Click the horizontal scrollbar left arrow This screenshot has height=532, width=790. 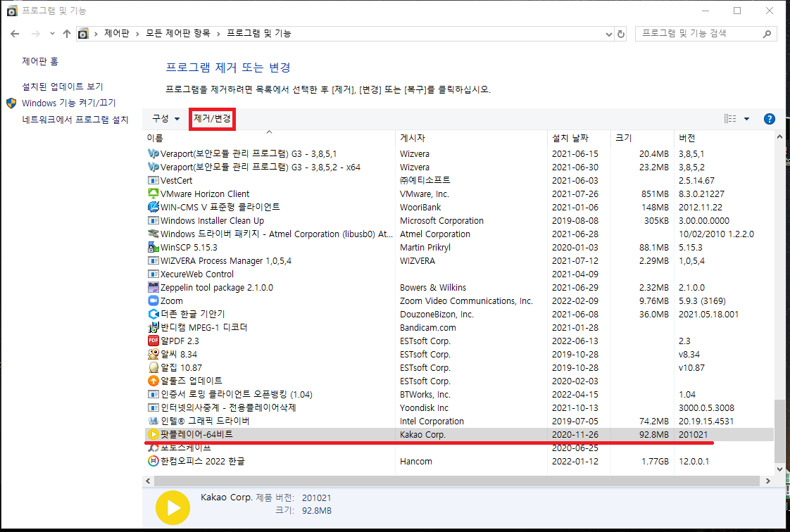(148, 481)
